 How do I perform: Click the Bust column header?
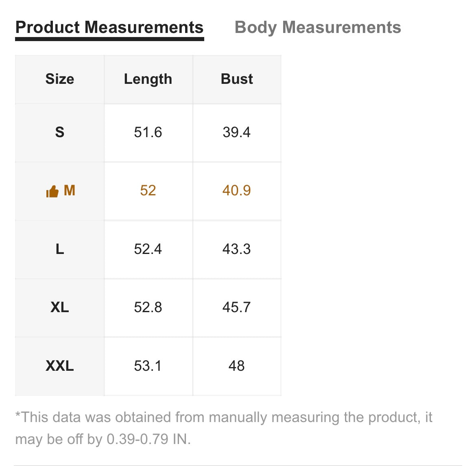click(237, 79)
